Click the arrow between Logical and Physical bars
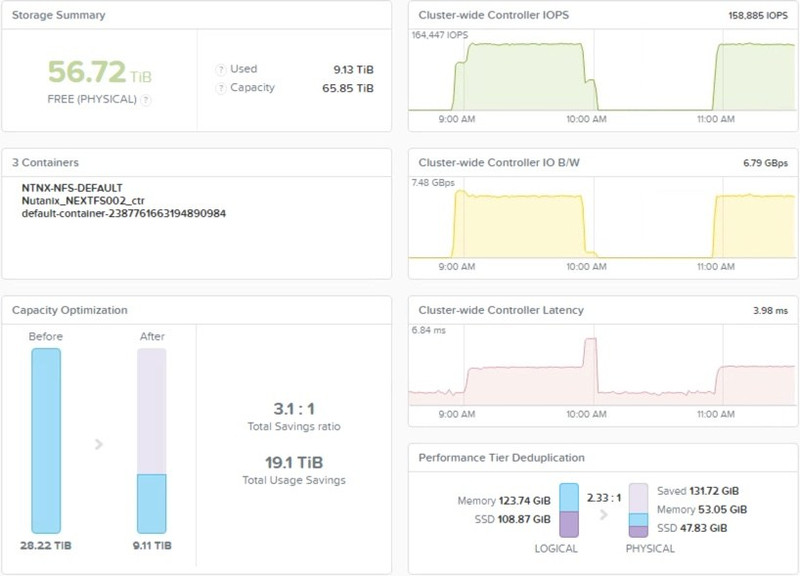800x576 pixels. (x=604, y=515)
